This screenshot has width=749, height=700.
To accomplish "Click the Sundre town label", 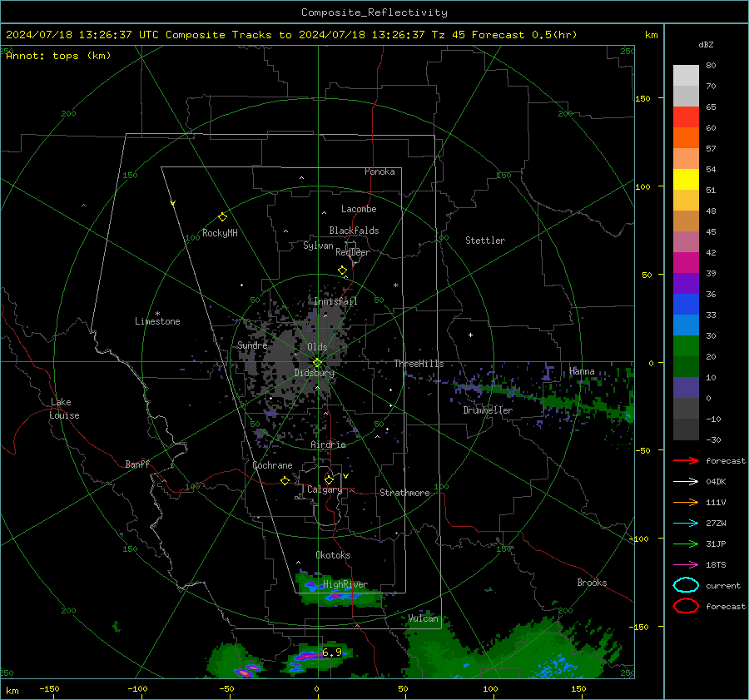I will 252,345.
